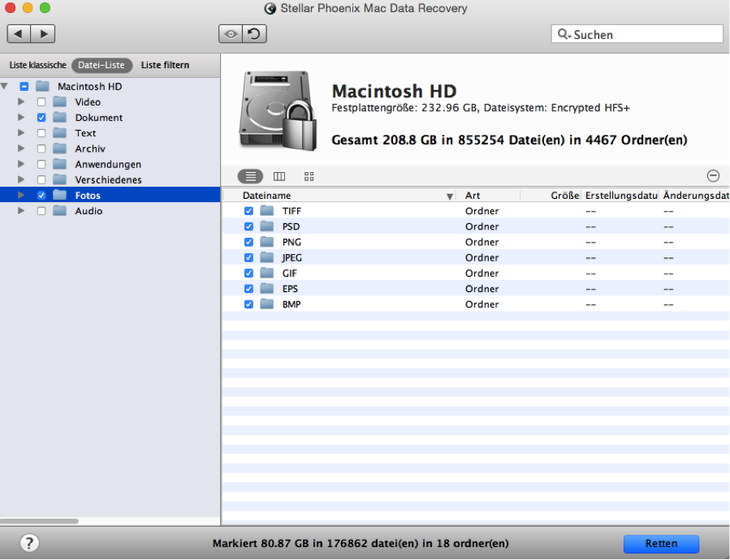
Task: Uncheck the Dokument checkbox
Action: [41, 118]
